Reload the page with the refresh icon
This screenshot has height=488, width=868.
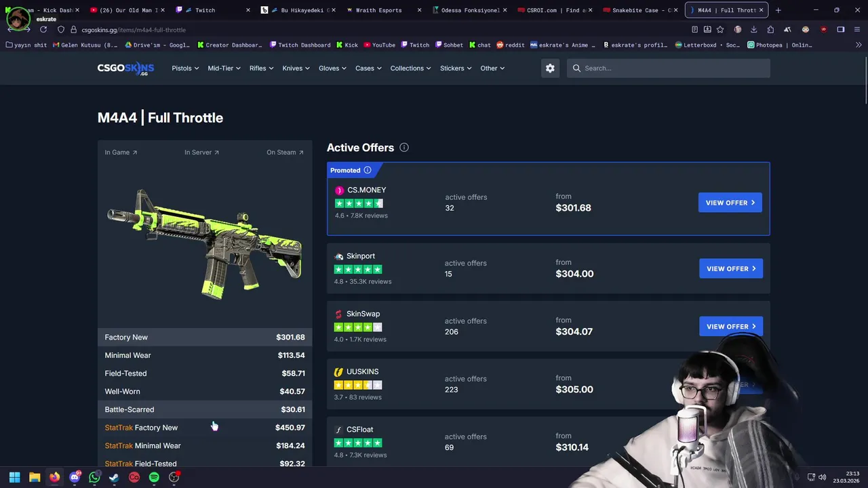[43, 30]
